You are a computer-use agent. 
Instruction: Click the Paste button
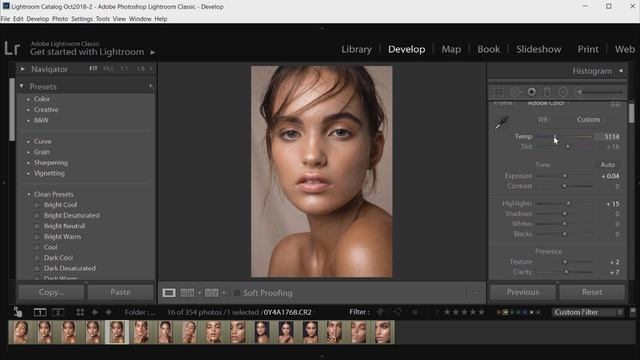tap(120, 292)
